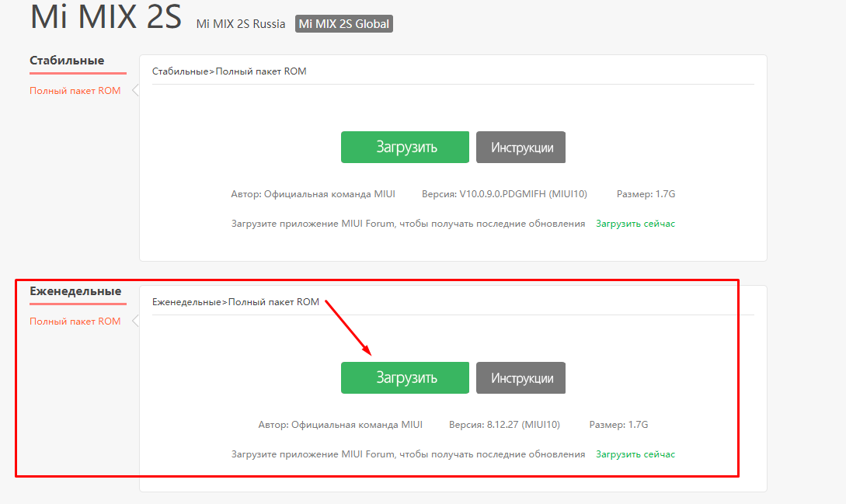Click the Еженедельные section heading
This screenshot has width=846, height=504.
coord(75,291)
